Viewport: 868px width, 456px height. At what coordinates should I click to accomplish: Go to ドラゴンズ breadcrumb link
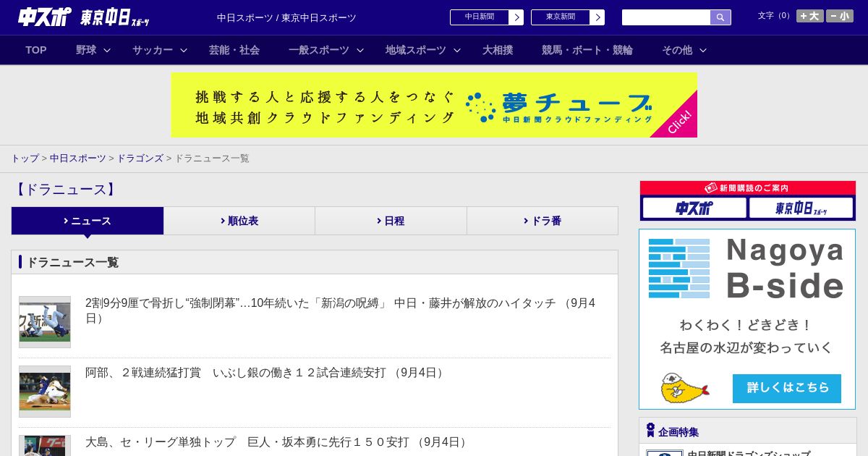(x=140, y=159)
